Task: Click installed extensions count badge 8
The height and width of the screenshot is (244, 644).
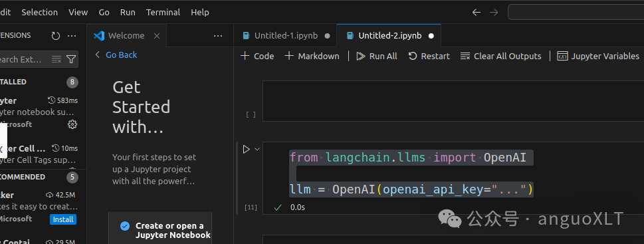Action: click(x=72, y=82)
